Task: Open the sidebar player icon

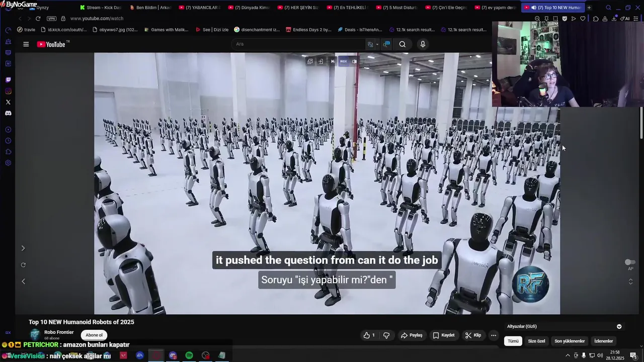Action: pos(8,130)
